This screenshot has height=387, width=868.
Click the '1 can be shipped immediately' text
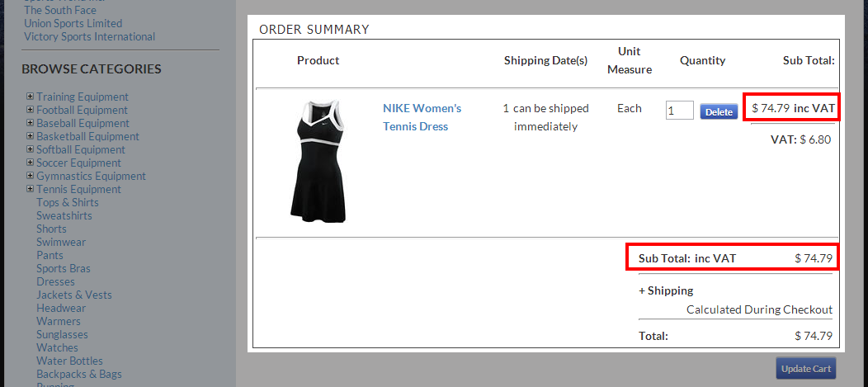(545, 117)
